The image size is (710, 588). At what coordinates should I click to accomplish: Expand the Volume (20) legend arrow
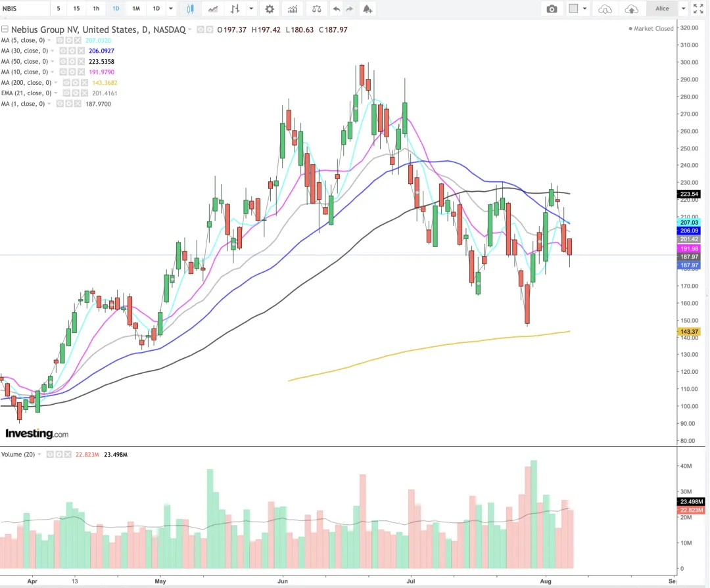[39, 455]
